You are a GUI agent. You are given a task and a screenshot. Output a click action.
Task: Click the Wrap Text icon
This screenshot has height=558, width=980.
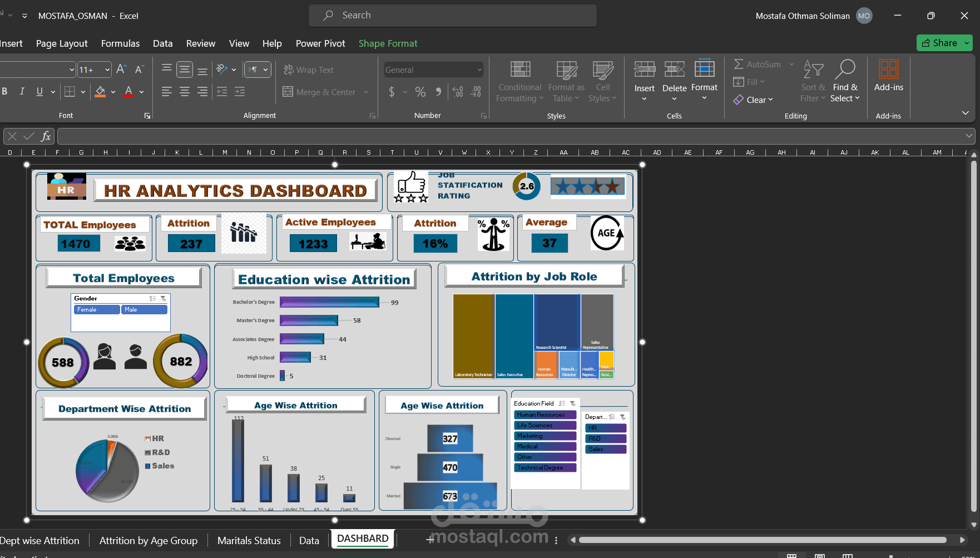(x=289, y=70)
